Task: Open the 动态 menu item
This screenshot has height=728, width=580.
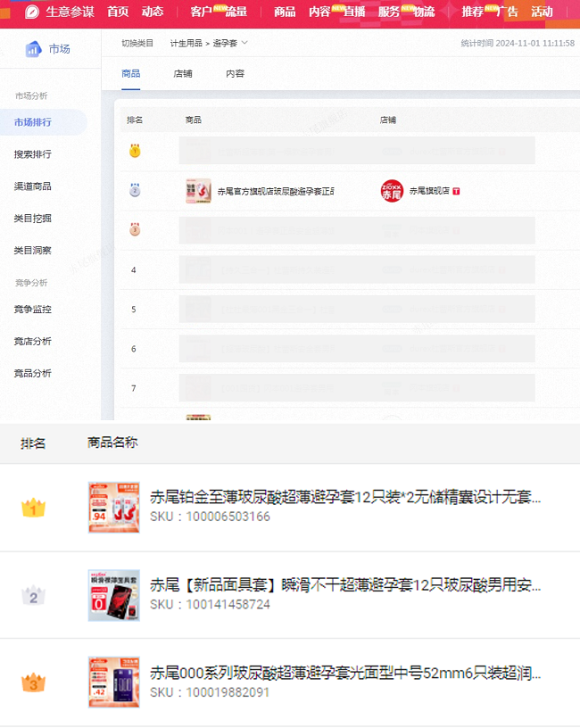Action: pyautogui.click(x=153, y=12)
